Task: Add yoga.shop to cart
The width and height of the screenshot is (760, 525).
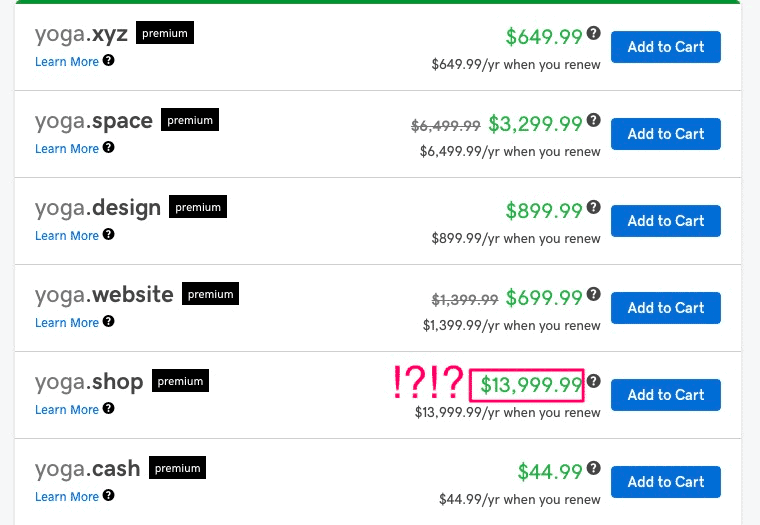Action: 665,395
